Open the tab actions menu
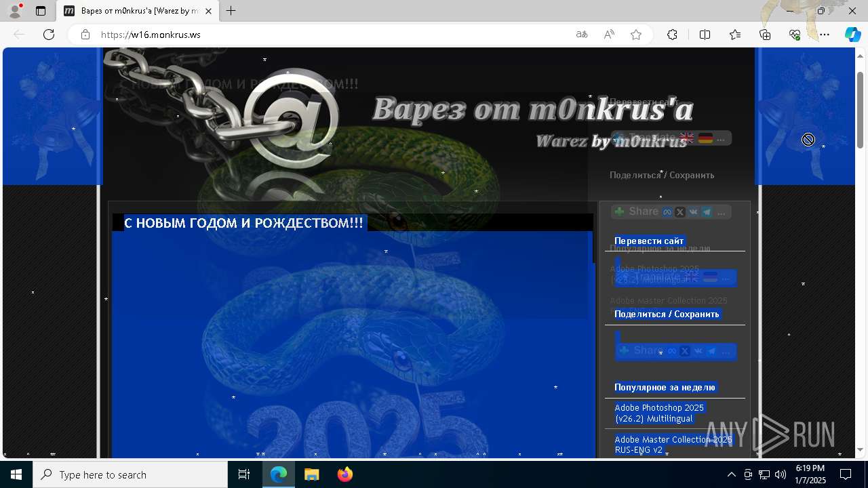 (x=41, y=11)
